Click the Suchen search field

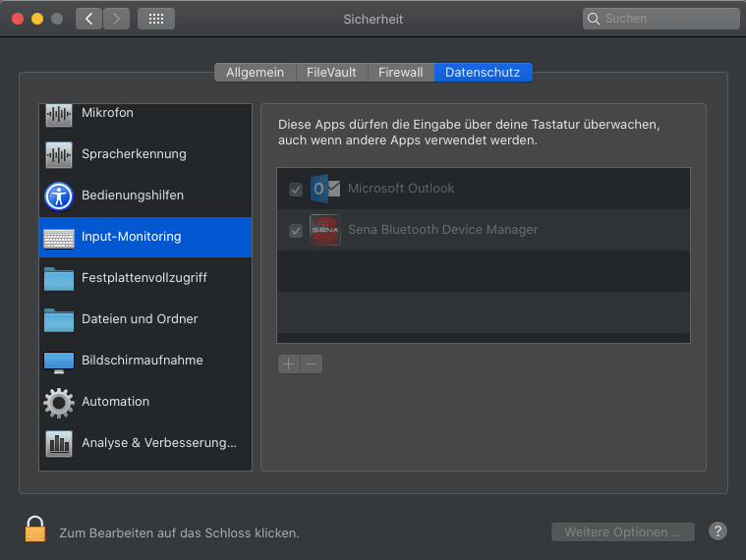[660, 19]
